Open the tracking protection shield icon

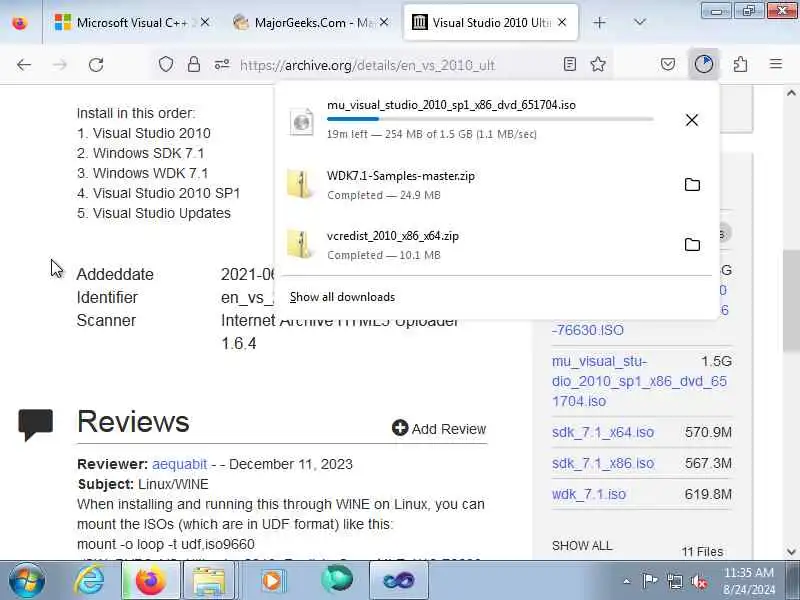[x=166, y=64]
